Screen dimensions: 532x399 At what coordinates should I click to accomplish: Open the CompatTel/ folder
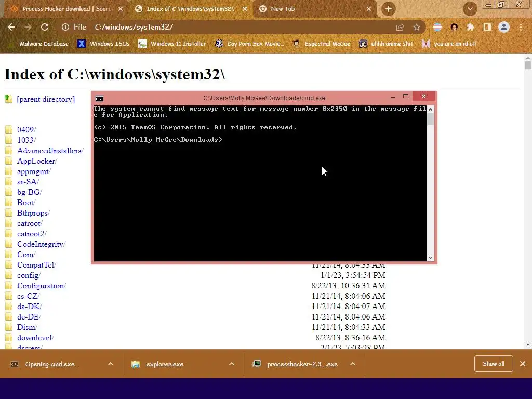point(37,265)
